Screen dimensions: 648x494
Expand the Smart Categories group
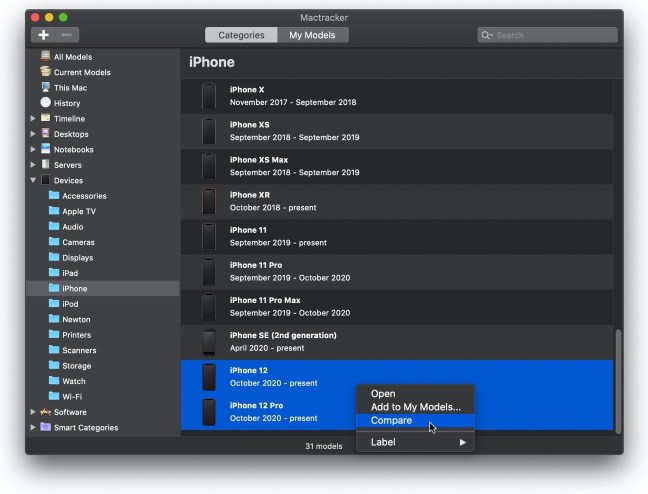coord(33,427)
